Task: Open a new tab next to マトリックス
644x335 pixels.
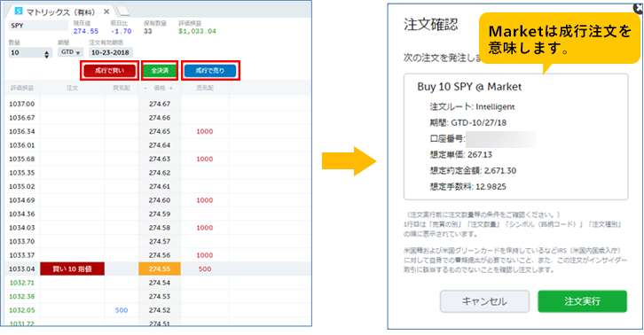Action: pyautogui.click(x=123, y=12)
